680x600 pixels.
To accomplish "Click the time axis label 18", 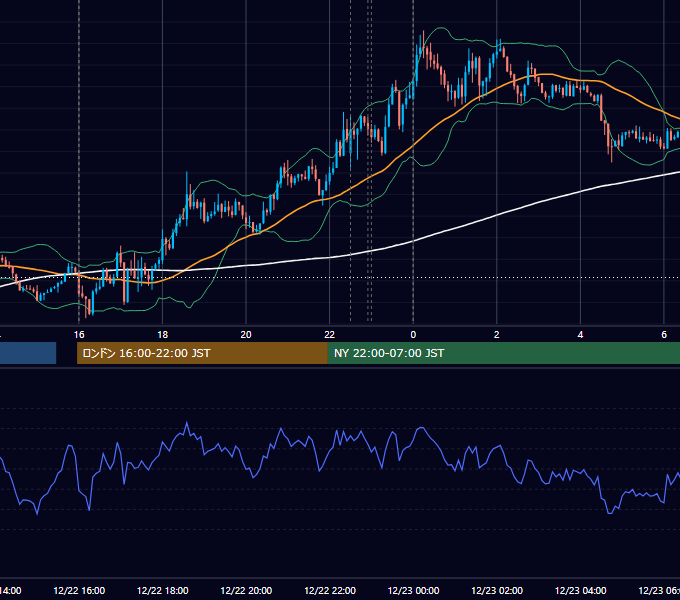I will pyautogui.click(x=163, y=335).
